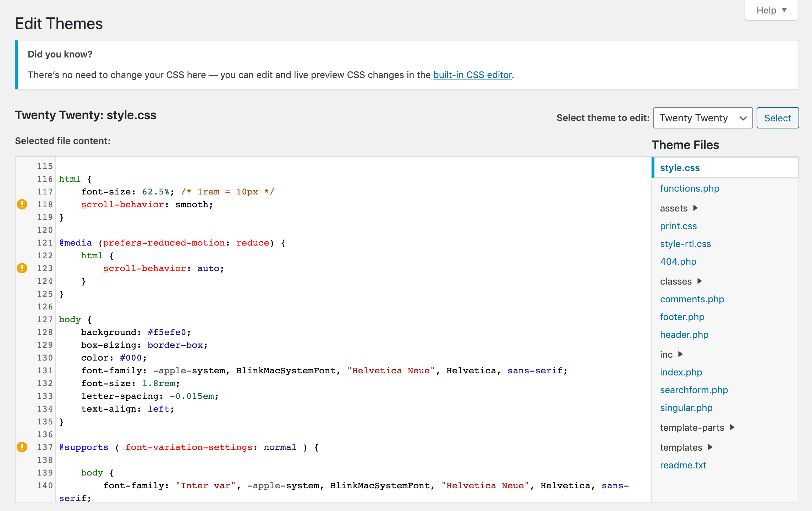The height and width of the screenshot is (511, 812).
Task: Open print.css theme file
Action: [678, 226]
